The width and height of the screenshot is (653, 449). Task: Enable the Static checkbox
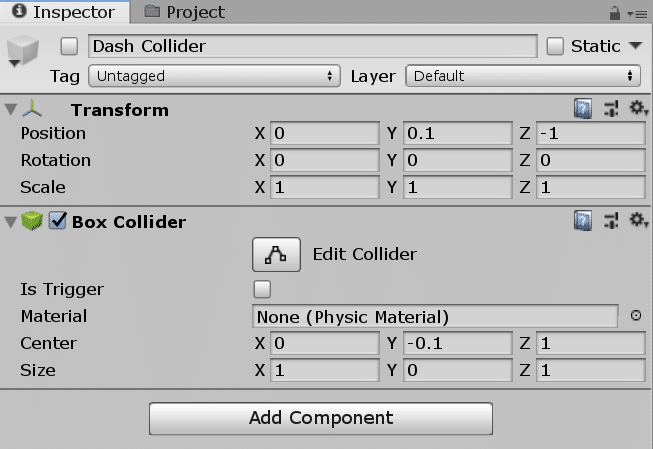556,46
